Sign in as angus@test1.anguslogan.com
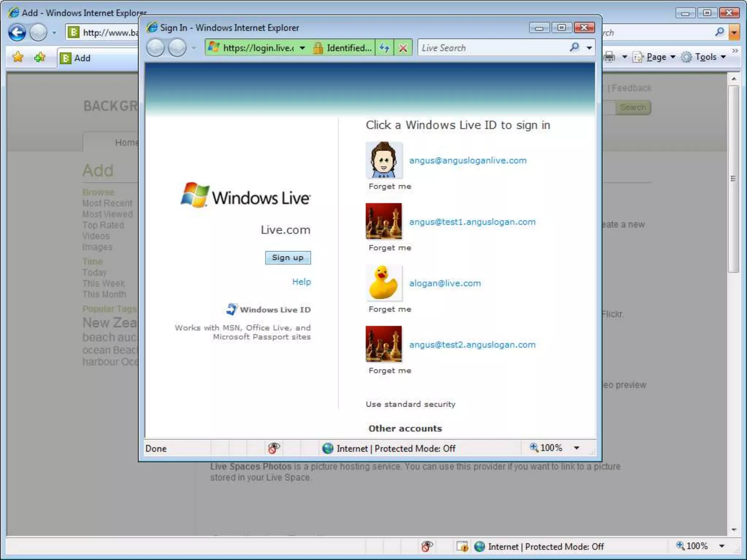747x560 pixels. [472, 222]
